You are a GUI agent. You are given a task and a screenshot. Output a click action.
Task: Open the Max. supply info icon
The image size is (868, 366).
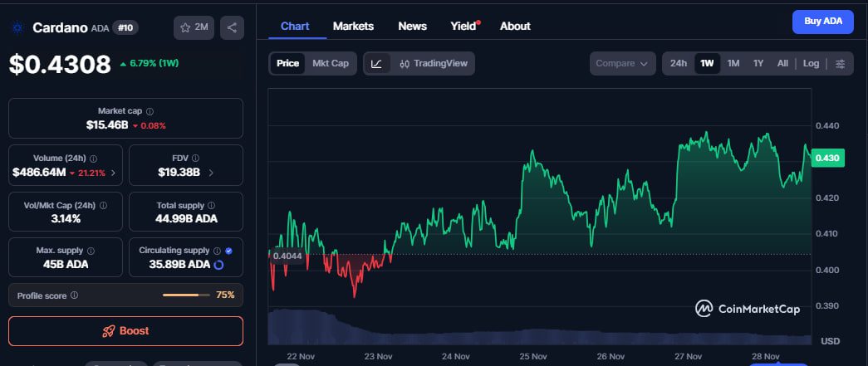91,251
